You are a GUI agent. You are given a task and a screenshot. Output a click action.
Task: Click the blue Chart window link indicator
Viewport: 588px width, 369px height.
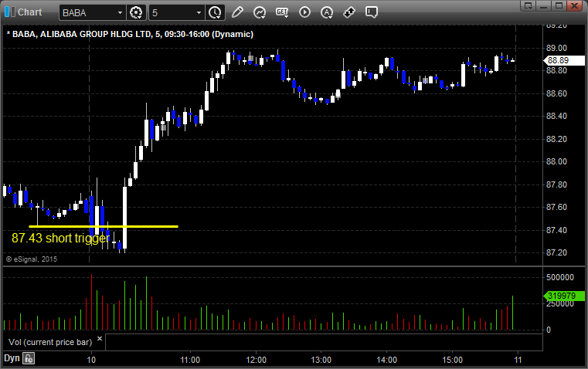(x=10, y=12)
